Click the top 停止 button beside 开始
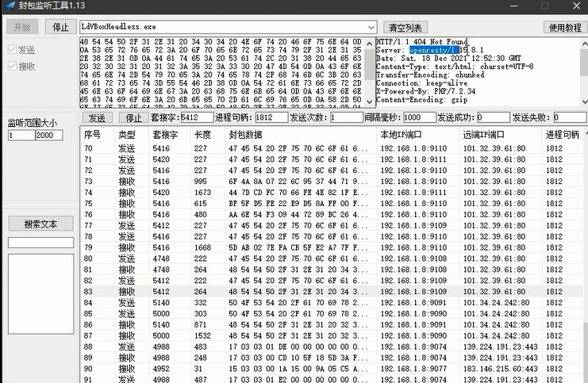This screenshot has width=588, height=383. 61,27
